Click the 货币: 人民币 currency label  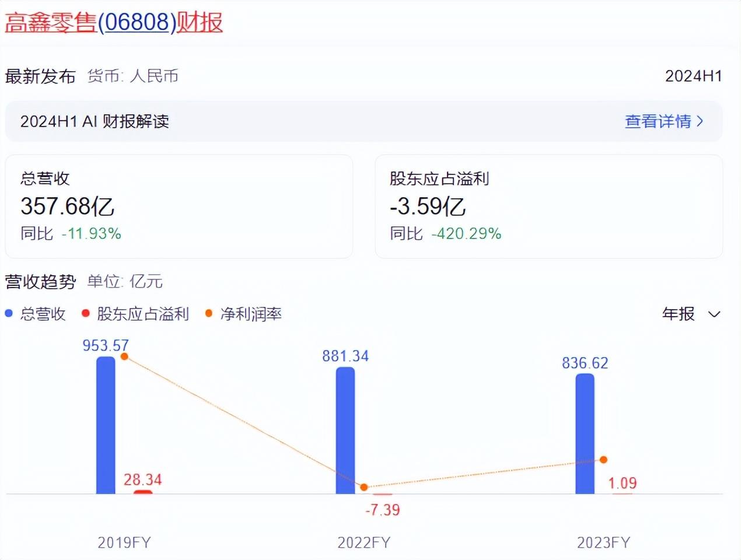(x=133, y=76)
